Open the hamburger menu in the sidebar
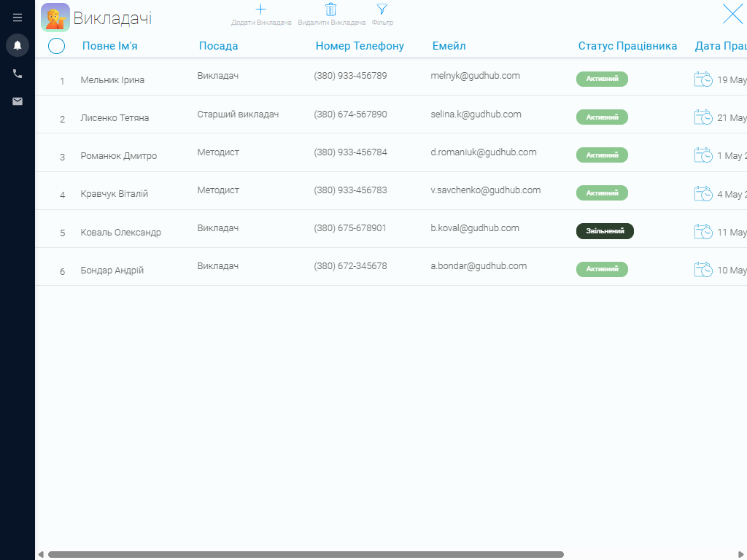 pyautogui.click(x=18, y=17)
